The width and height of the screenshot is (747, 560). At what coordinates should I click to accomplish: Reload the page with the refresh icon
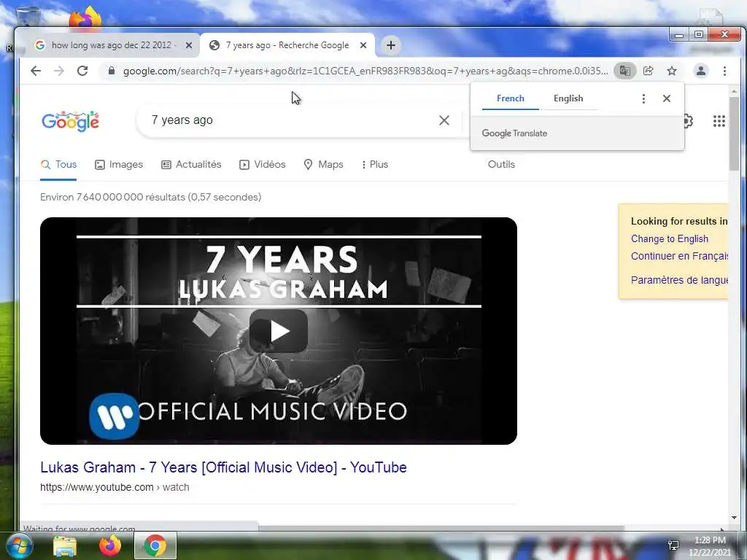click(x=82, y=71)
